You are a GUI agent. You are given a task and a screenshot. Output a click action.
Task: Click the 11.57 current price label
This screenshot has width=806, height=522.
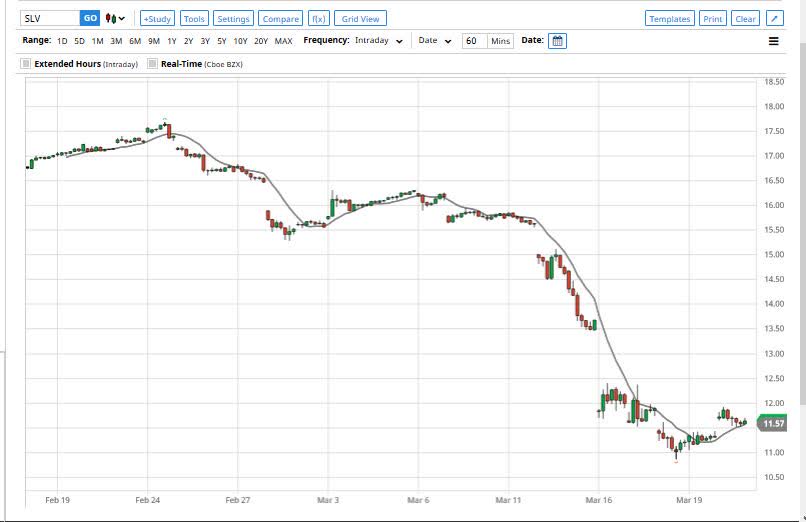773,423
